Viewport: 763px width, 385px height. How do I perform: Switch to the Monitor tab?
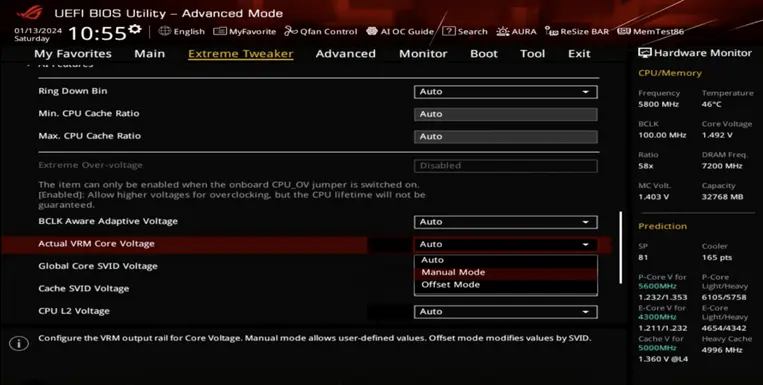tap(423, 54)
